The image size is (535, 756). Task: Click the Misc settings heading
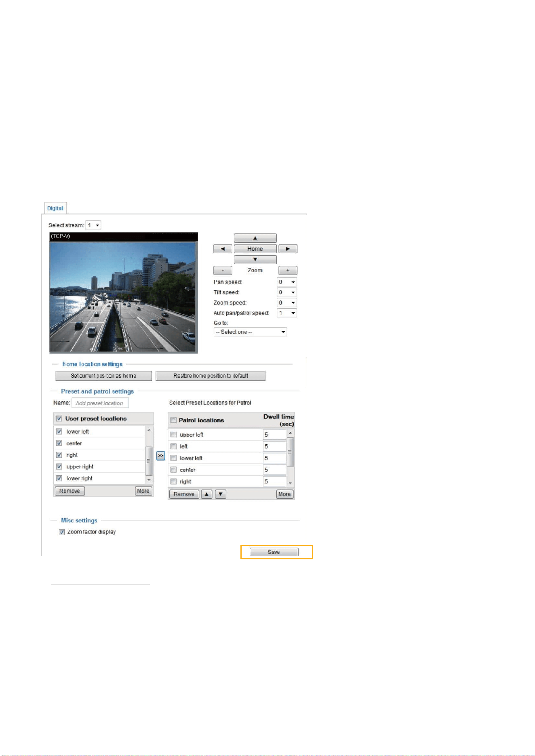point(79,521)
